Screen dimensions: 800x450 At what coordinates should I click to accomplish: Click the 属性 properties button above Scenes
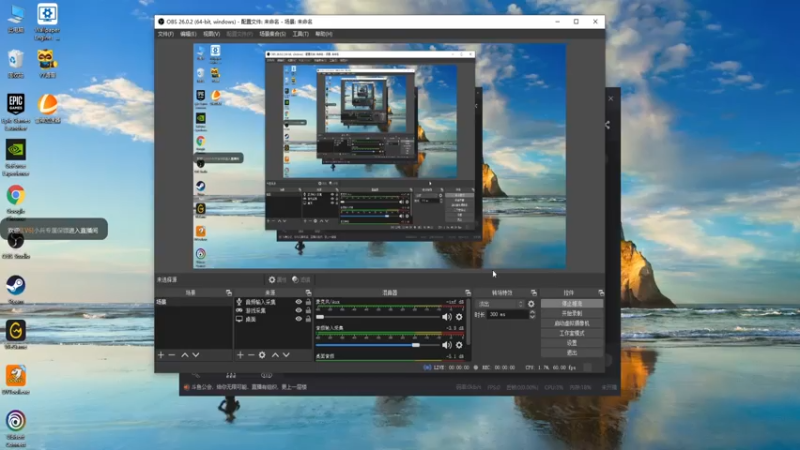(x=278, y=280)
